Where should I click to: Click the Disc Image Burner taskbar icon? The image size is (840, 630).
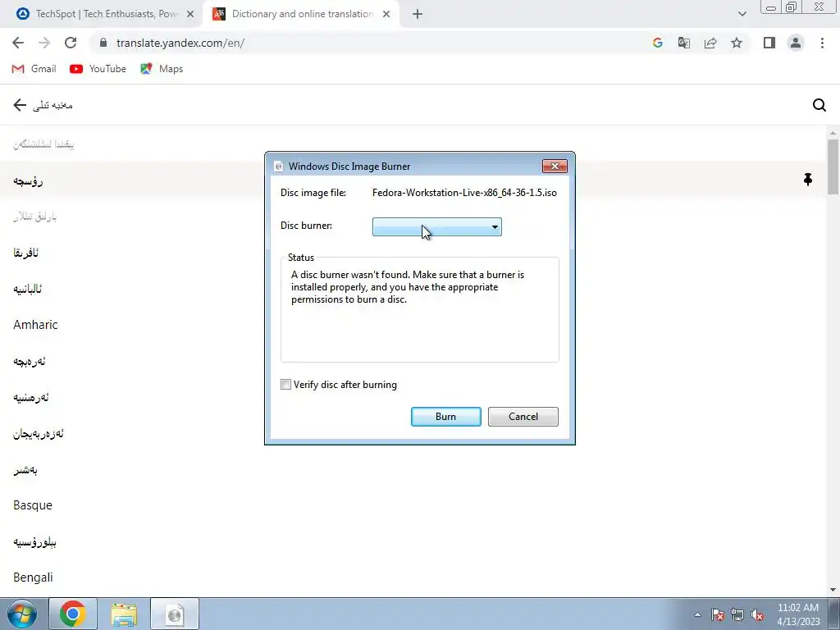pos(175,614)
